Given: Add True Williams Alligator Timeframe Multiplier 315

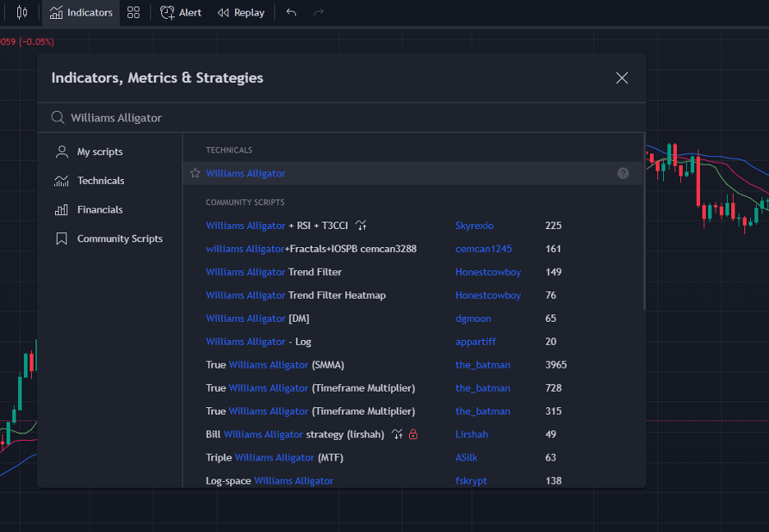Looking at the screenshot, I should [311, 411].
